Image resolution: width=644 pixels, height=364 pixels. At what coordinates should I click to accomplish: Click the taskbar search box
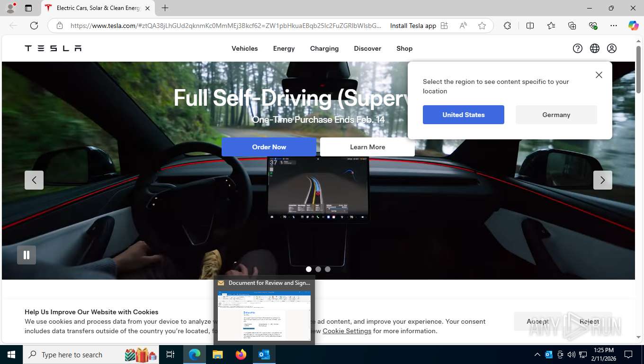tap(91, 355)
